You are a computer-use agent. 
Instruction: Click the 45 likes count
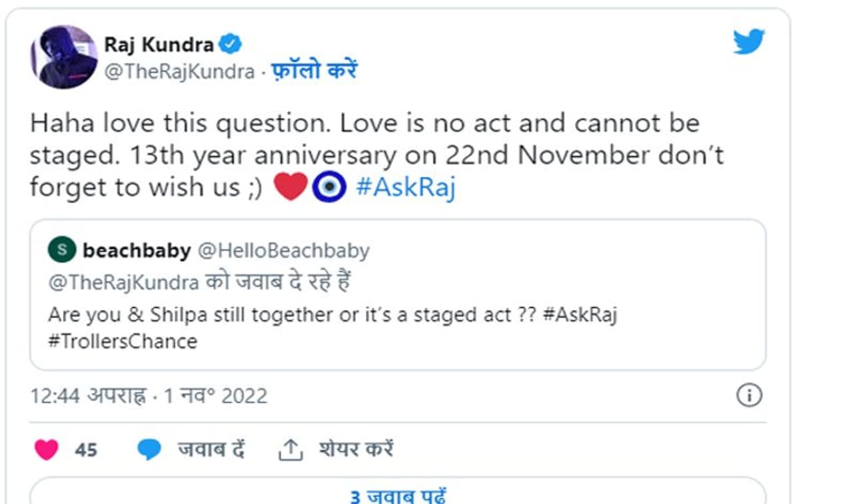[86, 450]
